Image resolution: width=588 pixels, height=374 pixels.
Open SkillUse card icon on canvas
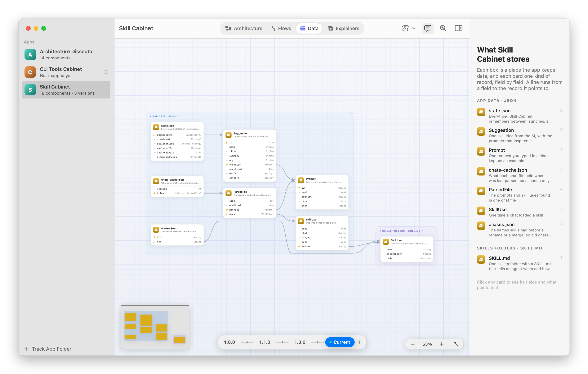point(301,221)
